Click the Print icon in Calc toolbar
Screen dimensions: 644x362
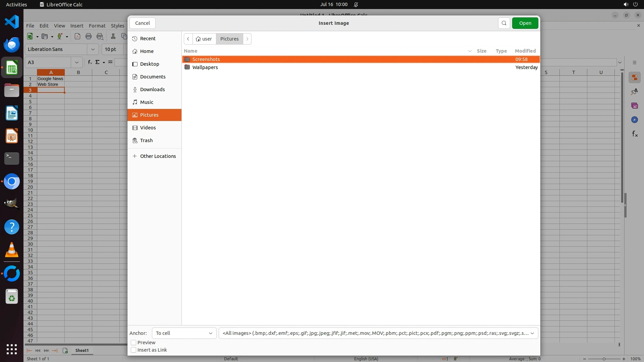coord(89,37)
